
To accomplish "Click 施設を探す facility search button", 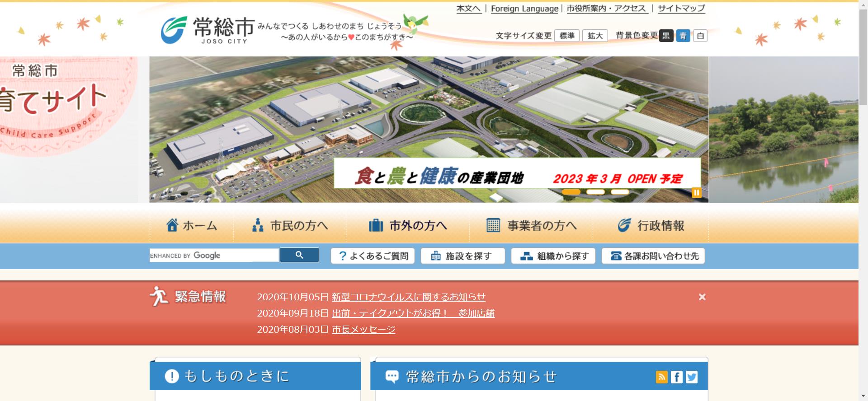I will pos(462,256).
